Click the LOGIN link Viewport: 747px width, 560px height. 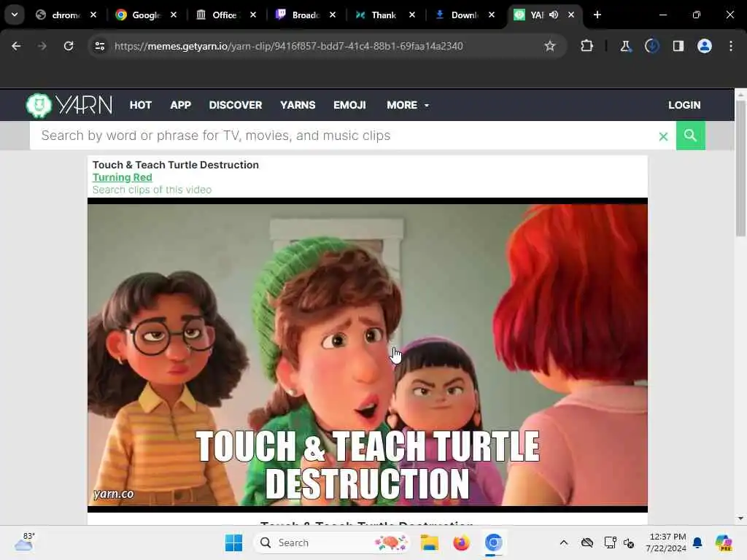[x=684, y=105]
